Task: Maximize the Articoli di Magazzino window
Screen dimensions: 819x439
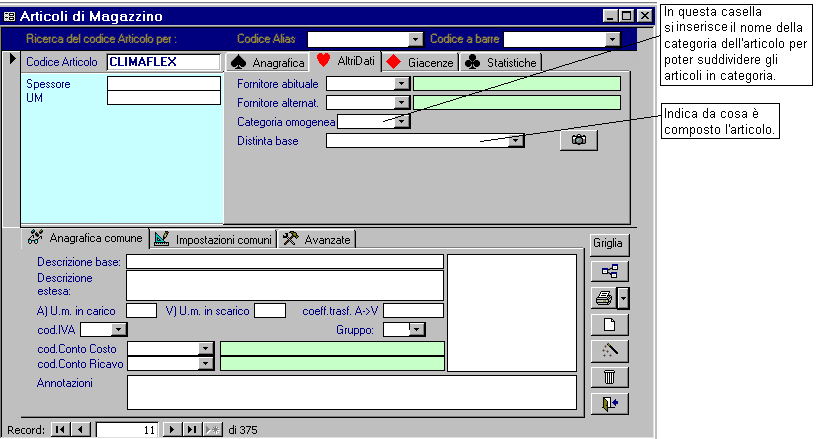Action: coord(627,16)
